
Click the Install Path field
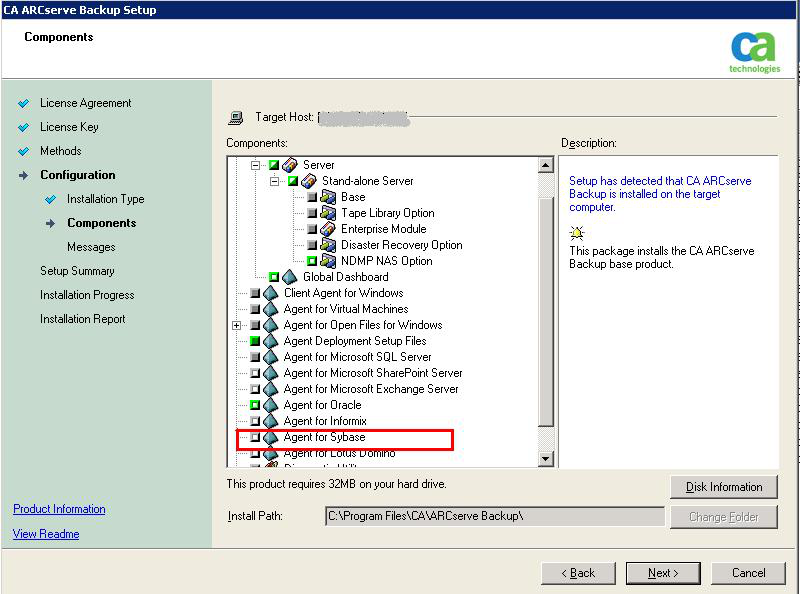pos(495,516)
